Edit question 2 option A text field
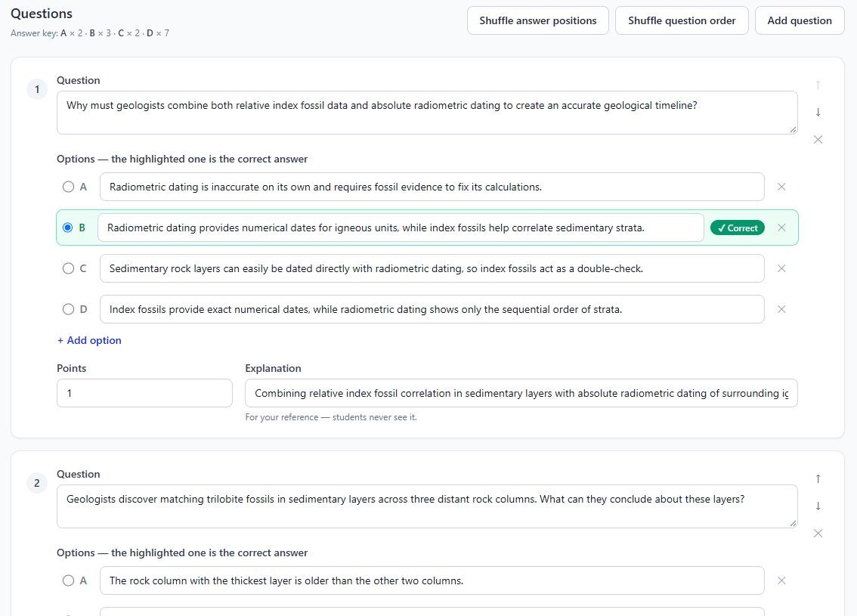Screen dimensions: 857x616 [x=432, y=580]
